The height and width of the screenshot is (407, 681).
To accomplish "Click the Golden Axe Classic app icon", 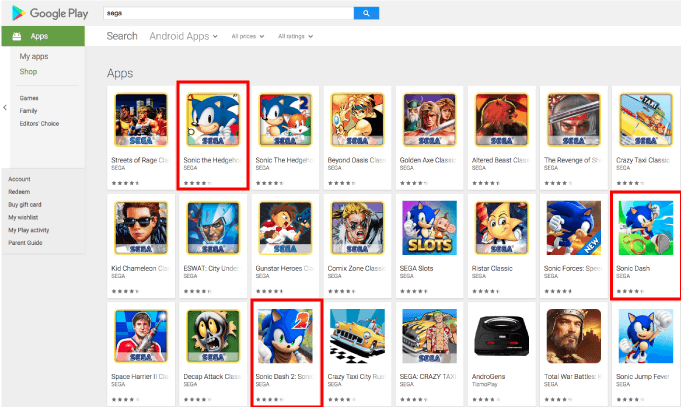I will [430, 120].
